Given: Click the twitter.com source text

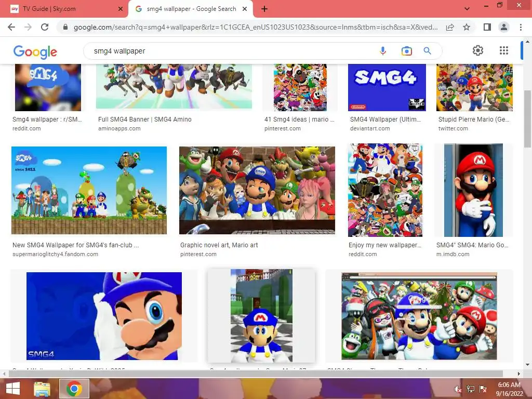Looking at the screenshot, I should (x=453, y=129).
